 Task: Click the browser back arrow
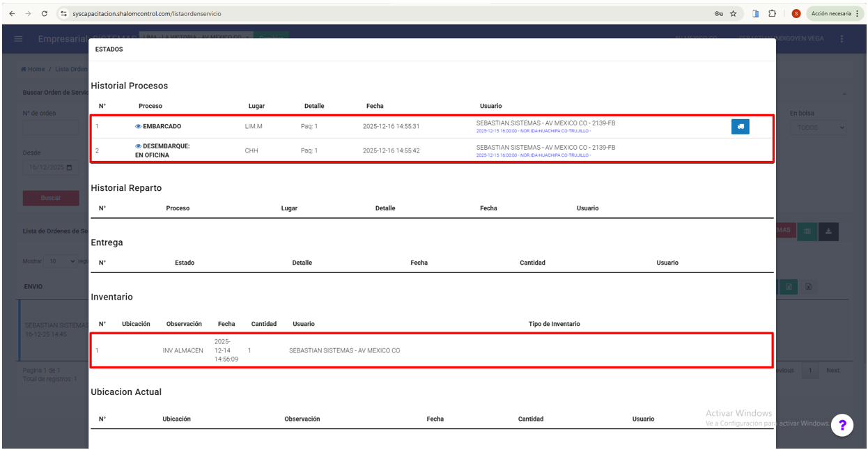(12, 13)
